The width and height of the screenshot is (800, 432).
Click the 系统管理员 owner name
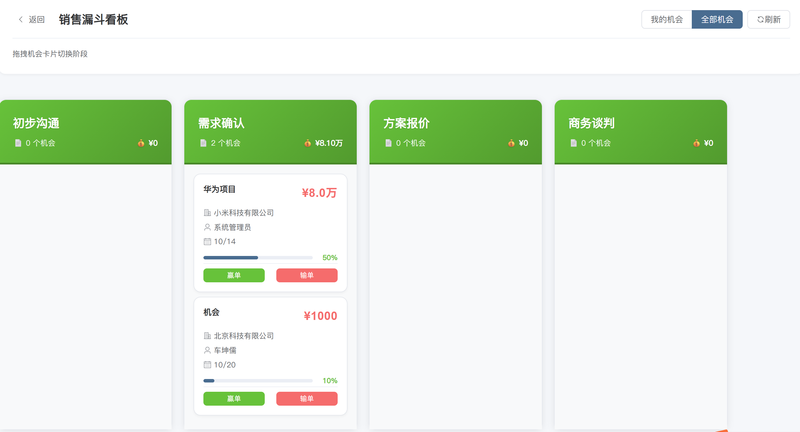pos(232,227)
